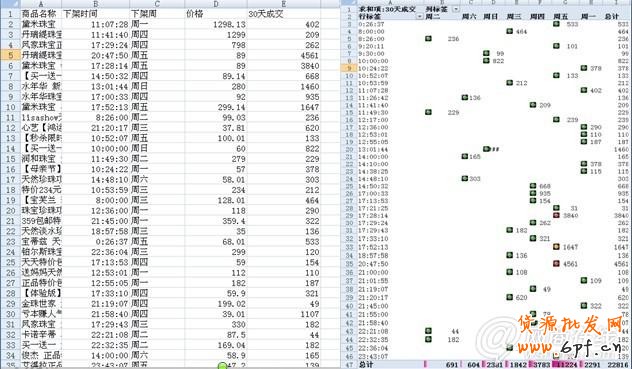Screen dimensions: 632x369
Task: Select the 下架时间 header cell
Action: pos(96,14)
